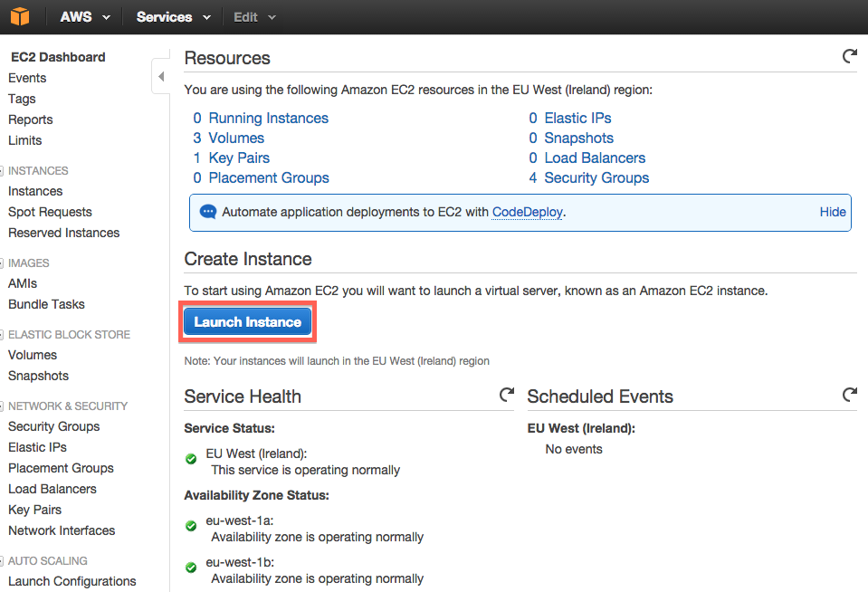Go to Events in the sidebar
Screen dimensions: 868x592
[x=27, y=78]
